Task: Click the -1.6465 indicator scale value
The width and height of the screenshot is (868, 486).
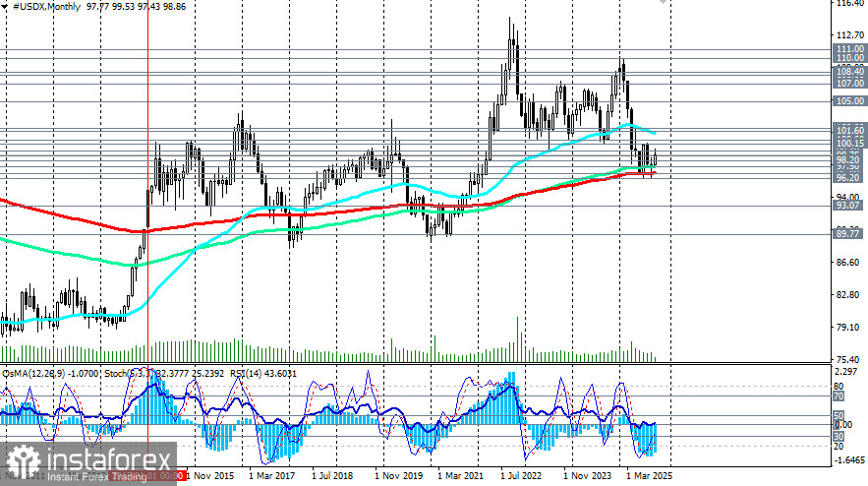Action: click(x=849, y=460)
